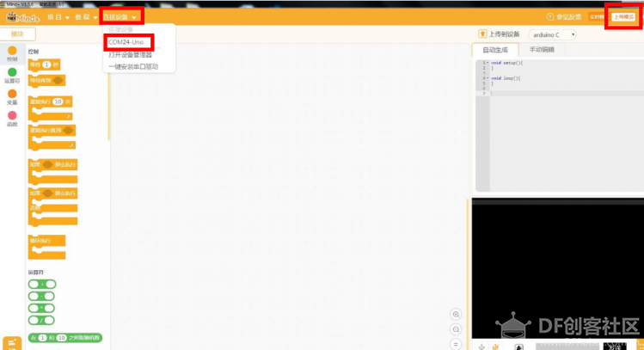The width and height of the screenshot is (644, 350).
Task: Select the orange 变量 (Variables) category
Action: point(12,94)
